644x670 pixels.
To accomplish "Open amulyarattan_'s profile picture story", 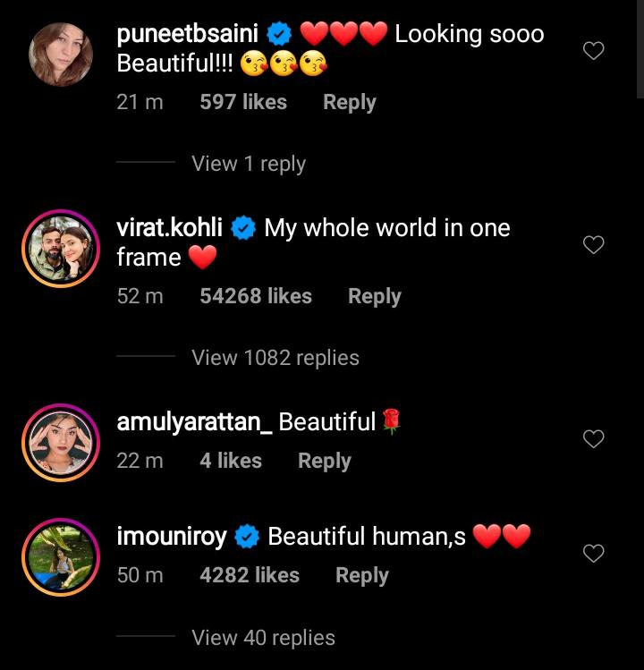I will pyautogui.click(x=60, y=442).
